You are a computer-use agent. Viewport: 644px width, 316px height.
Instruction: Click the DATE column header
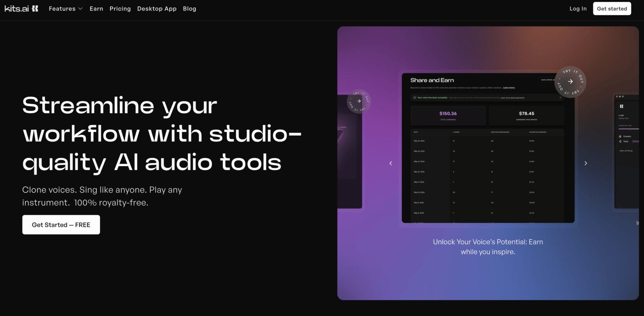pos(416,132)
